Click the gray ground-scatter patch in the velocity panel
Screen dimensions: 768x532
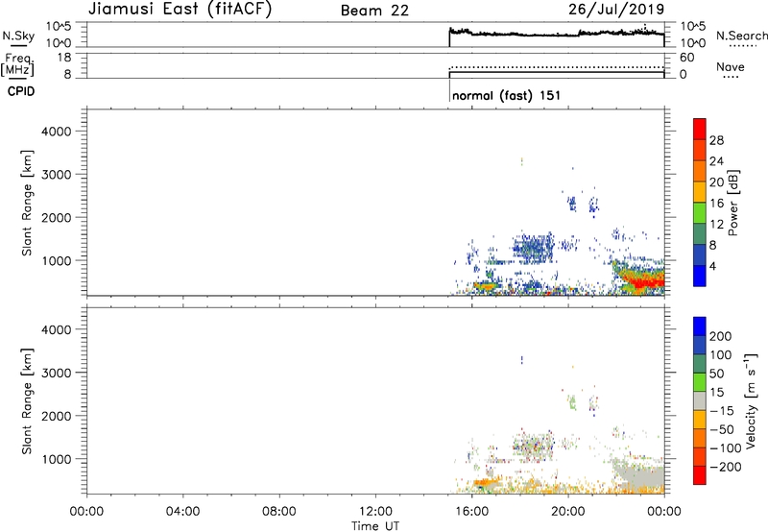pos(641,474)
